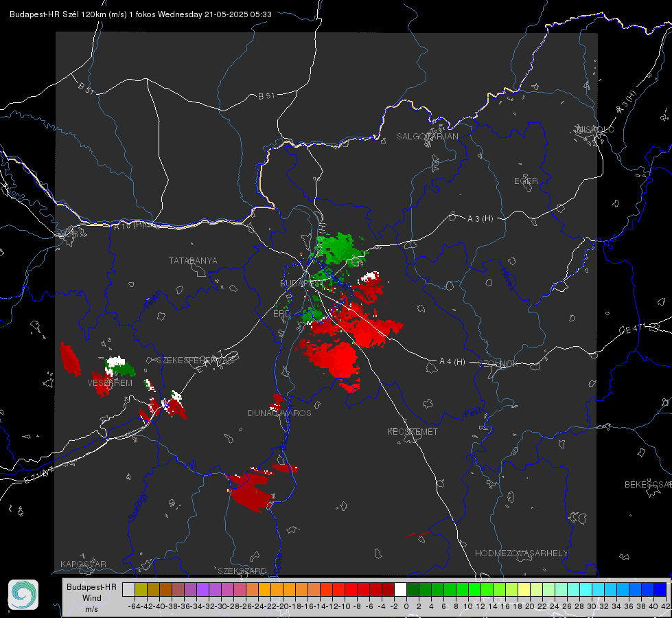Select the light gray first legend swatch
Screen dimensions: 672x618
click(x=128, y=589)
